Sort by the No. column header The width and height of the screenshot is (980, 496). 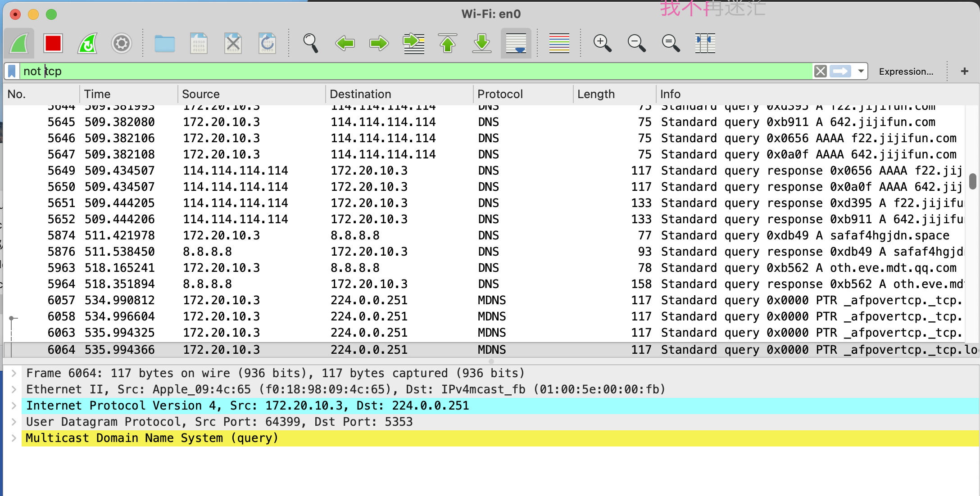41,94
